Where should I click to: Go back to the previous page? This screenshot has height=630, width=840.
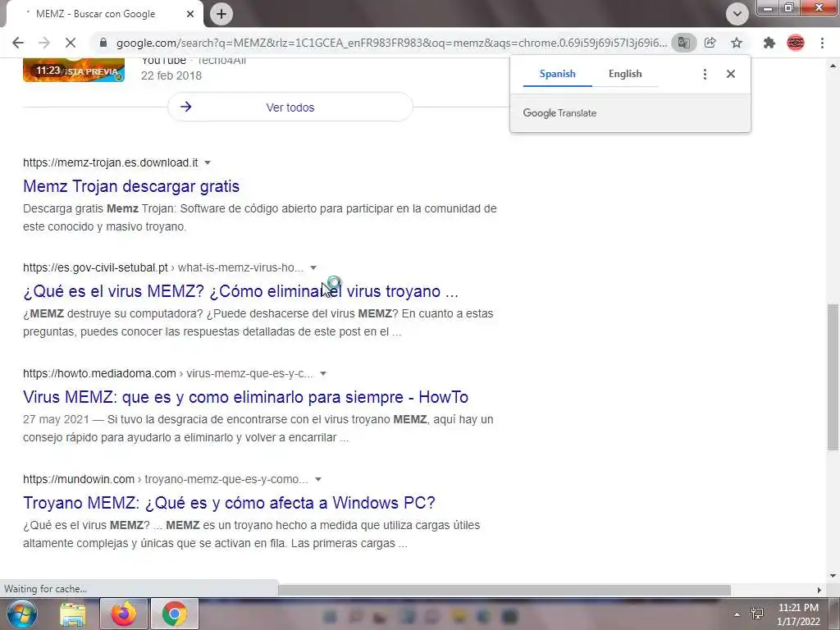(18, 43)
